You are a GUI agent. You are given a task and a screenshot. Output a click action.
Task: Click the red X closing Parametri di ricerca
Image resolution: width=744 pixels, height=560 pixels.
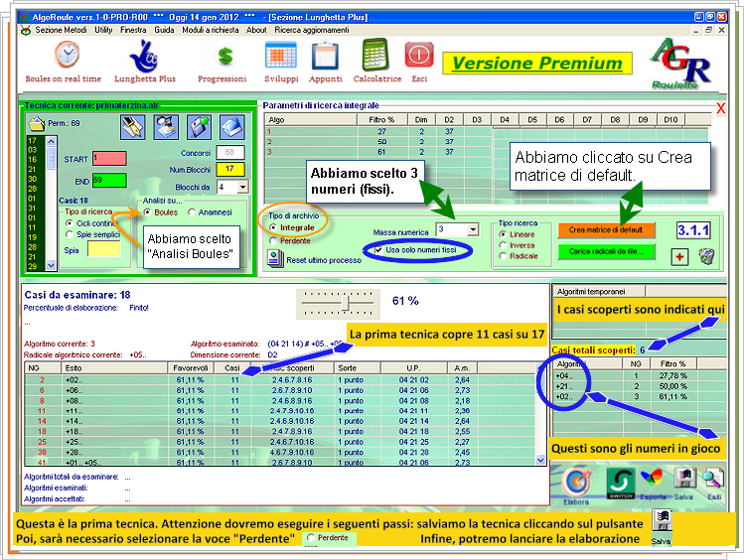click(x=720, y=109)
